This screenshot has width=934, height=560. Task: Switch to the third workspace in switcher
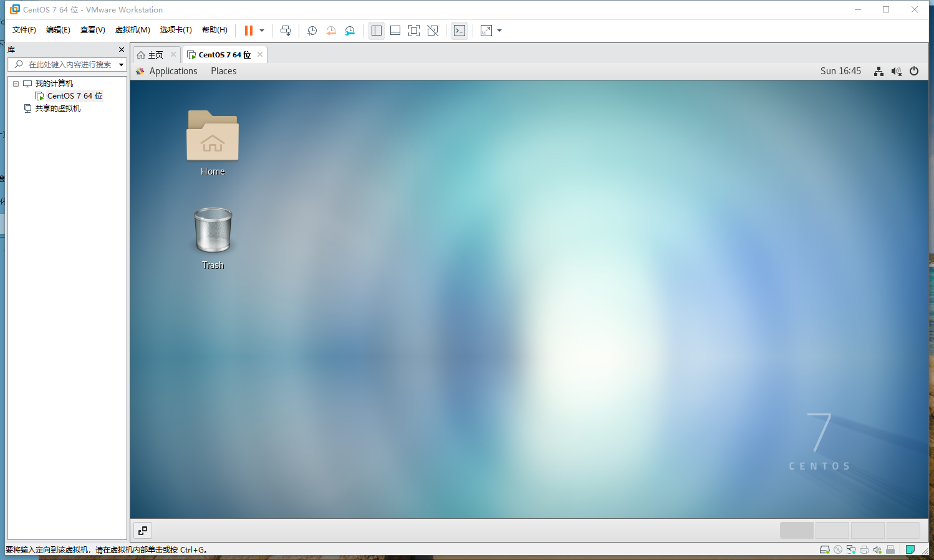pos(868,531)
